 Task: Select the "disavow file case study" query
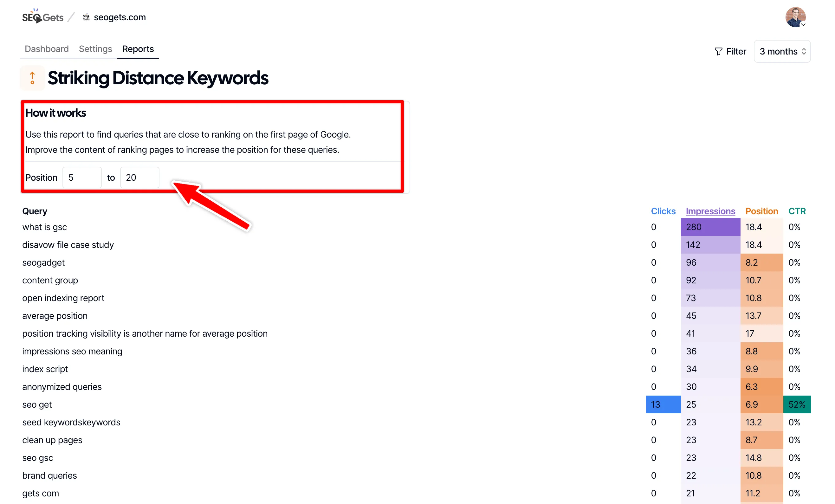coord(68,245)
